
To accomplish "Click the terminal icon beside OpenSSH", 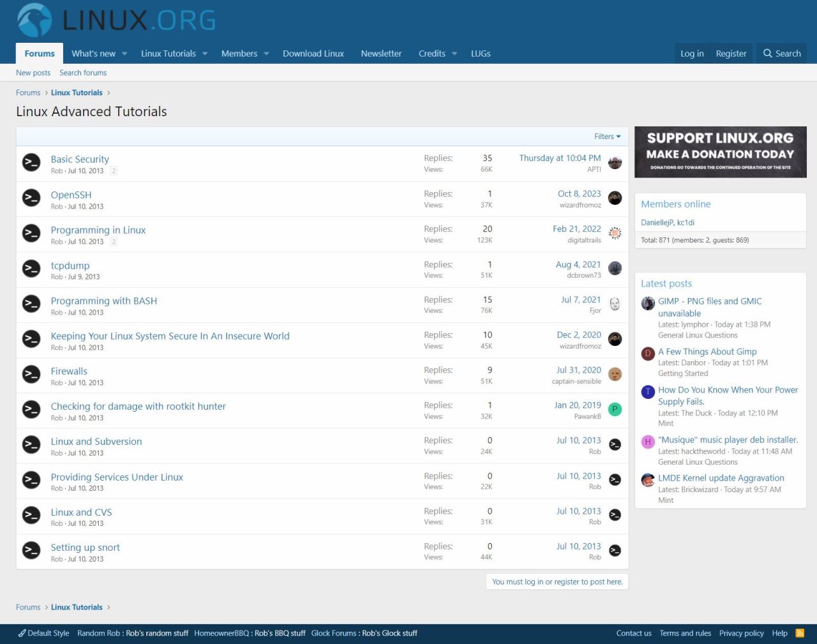I will click(31, 198).
